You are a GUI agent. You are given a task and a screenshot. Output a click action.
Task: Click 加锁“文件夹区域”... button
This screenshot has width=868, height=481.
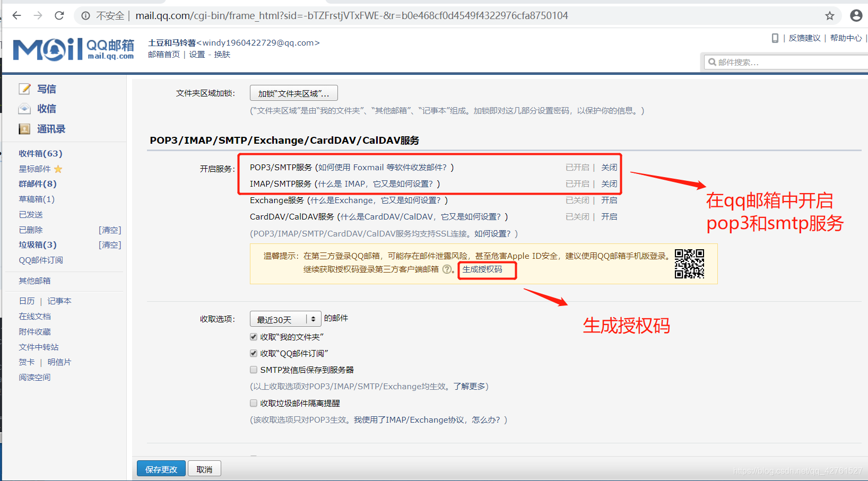(x=294, y=93)
